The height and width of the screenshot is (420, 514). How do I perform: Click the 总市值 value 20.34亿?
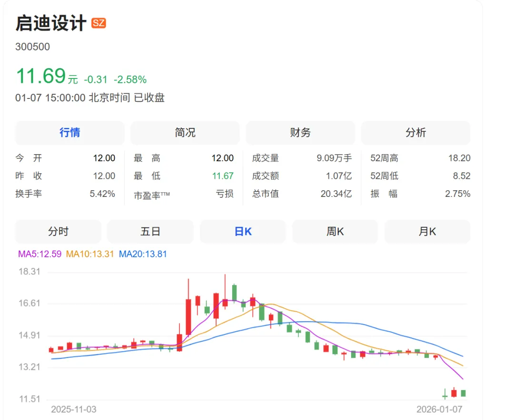pos(336,194)
